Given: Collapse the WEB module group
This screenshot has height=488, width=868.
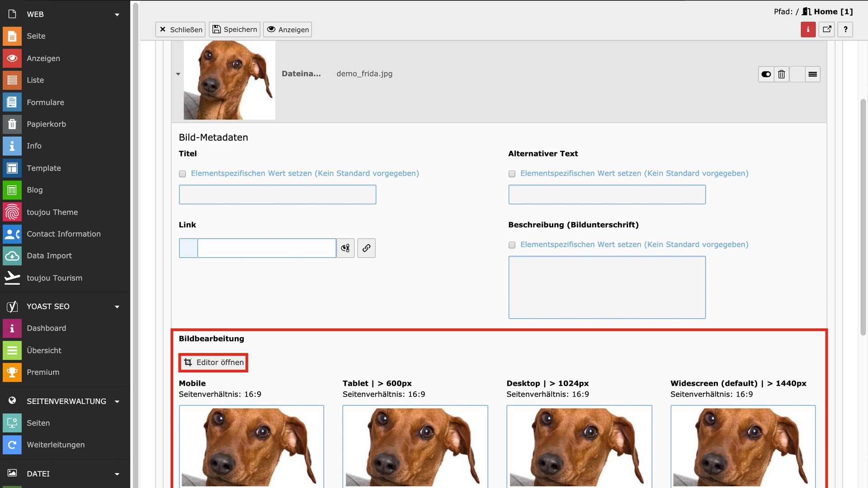Looking at the screenshot, I should (x=117, y=15).
